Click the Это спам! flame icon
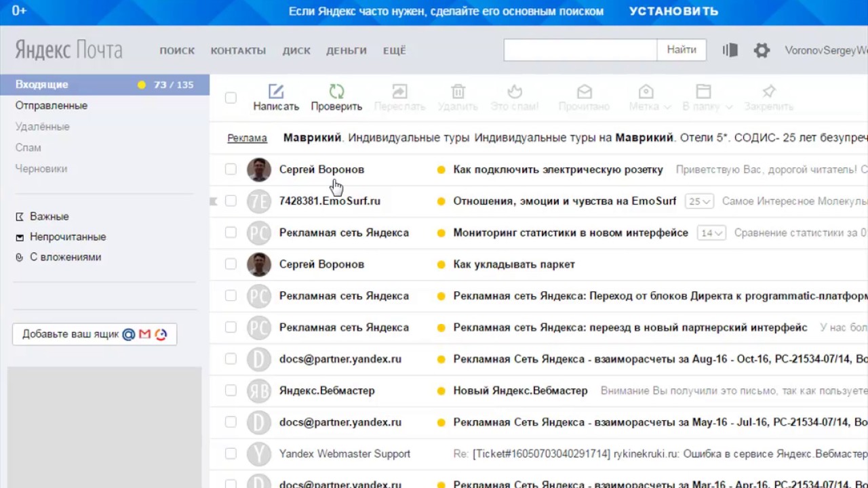The height and width of the screenshot is (488, 868). (515, 91)
